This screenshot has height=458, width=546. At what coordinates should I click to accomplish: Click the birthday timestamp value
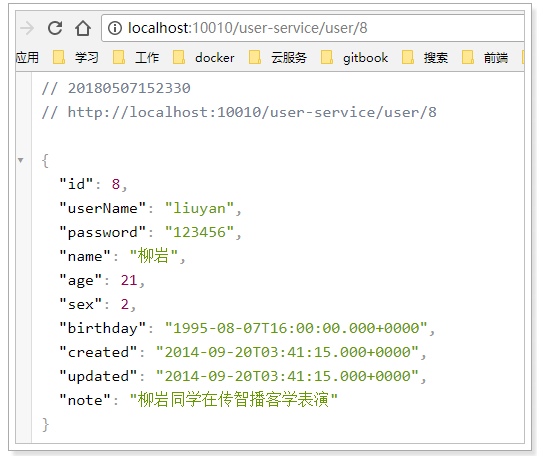coord(296,328)
